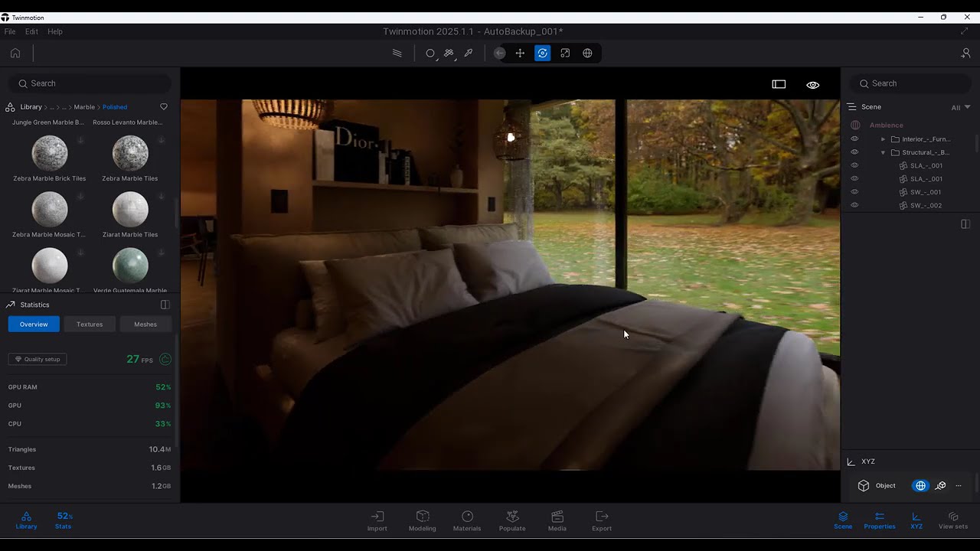Open the Library dock tab
This screenshot has height=551, width=980.
pos(26,521)
